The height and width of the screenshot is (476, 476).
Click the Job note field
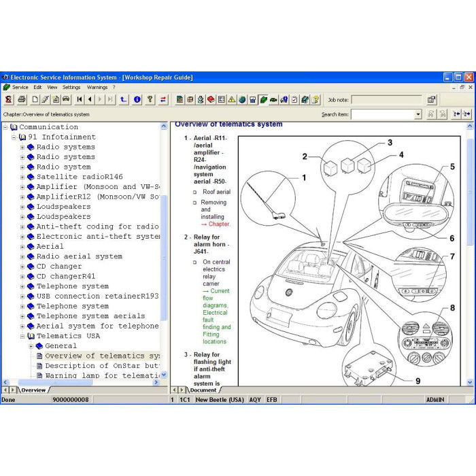(387, 99)
